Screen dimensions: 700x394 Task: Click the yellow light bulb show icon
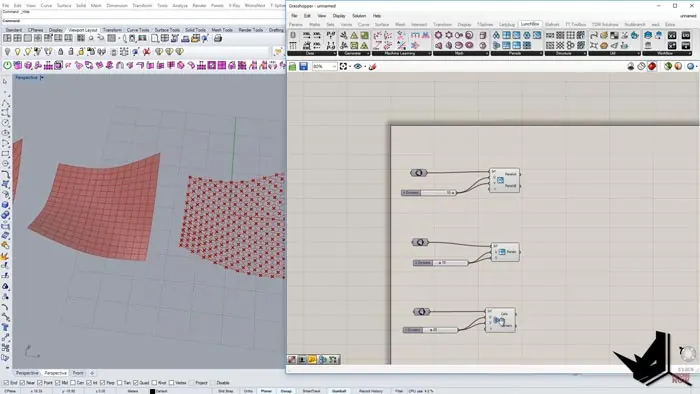(x=18, y=52)
